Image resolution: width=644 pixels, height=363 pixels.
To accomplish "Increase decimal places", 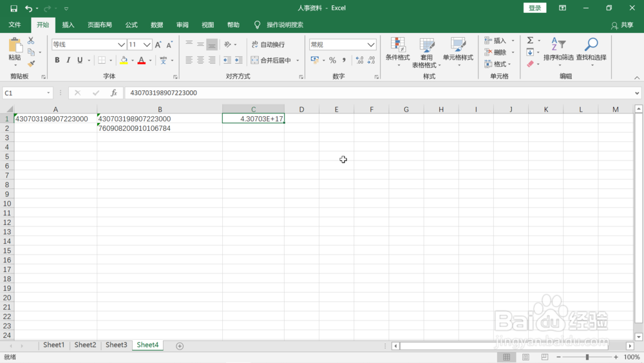I will point(360,61).
